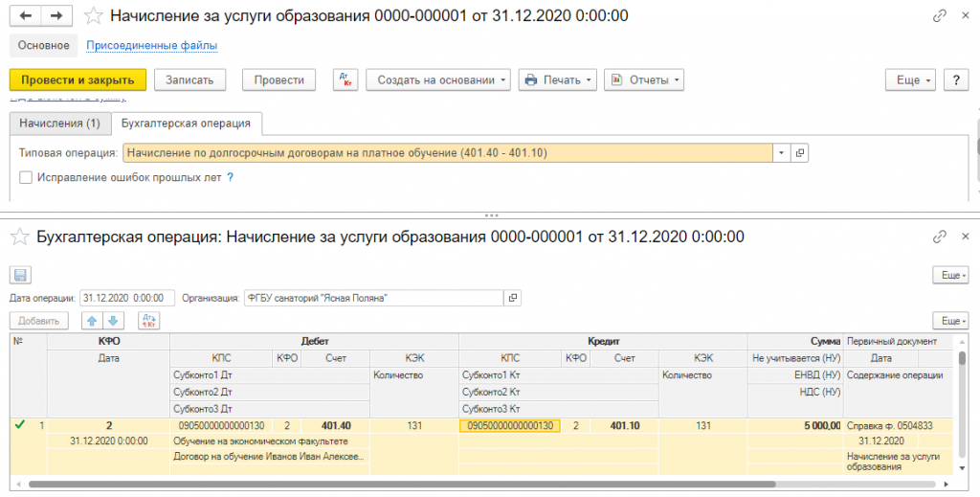Expand the Типовая операция dropdown list
This screenshot has width=980, height=497.
coord(781,152)
